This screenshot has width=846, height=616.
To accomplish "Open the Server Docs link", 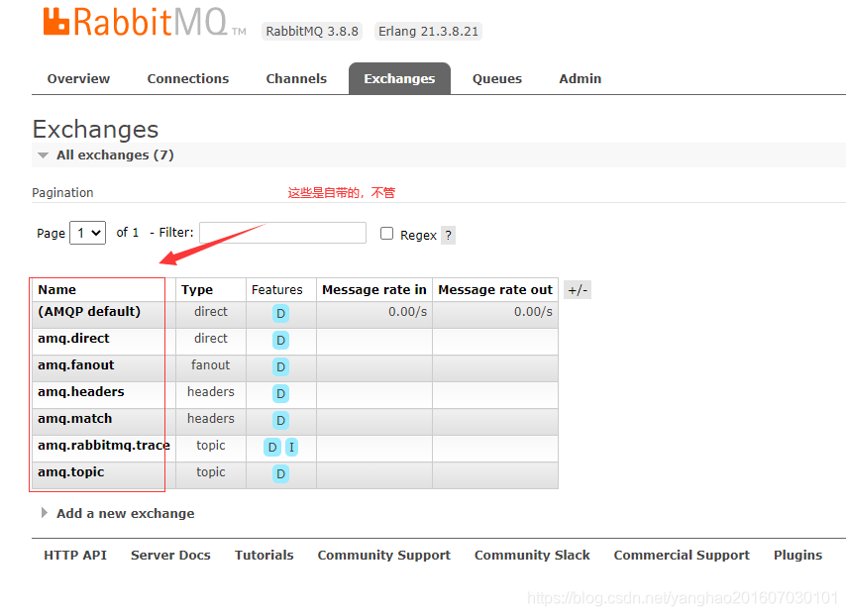I will click(170, 556).
